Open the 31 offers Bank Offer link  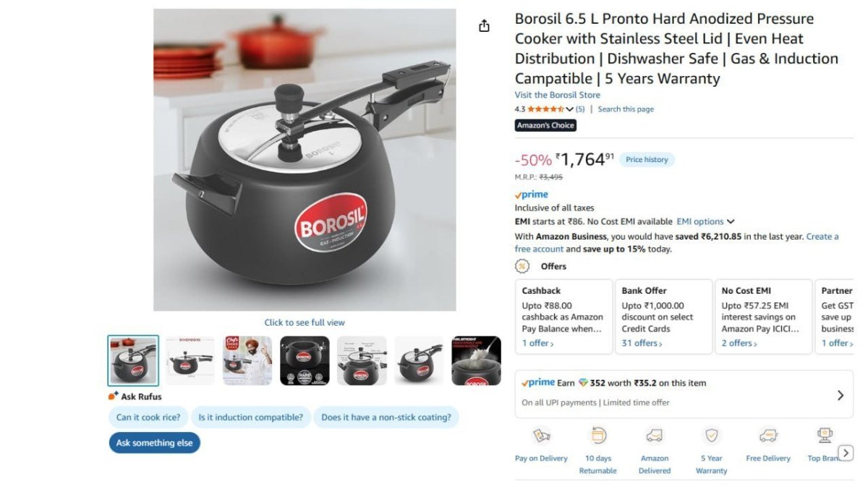pos(642,343)
